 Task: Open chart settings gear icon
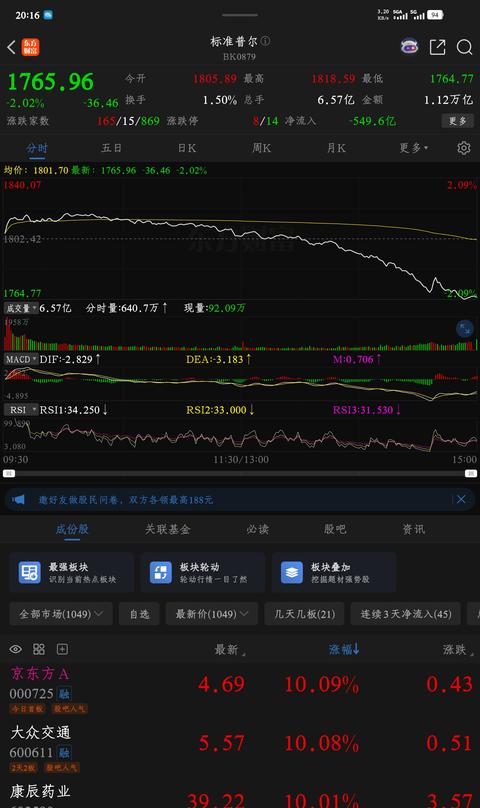pos(464,148)
